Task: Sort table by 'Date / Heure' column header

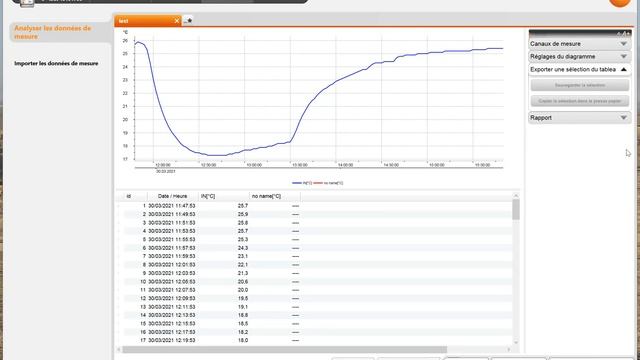Action: (173, 196)
